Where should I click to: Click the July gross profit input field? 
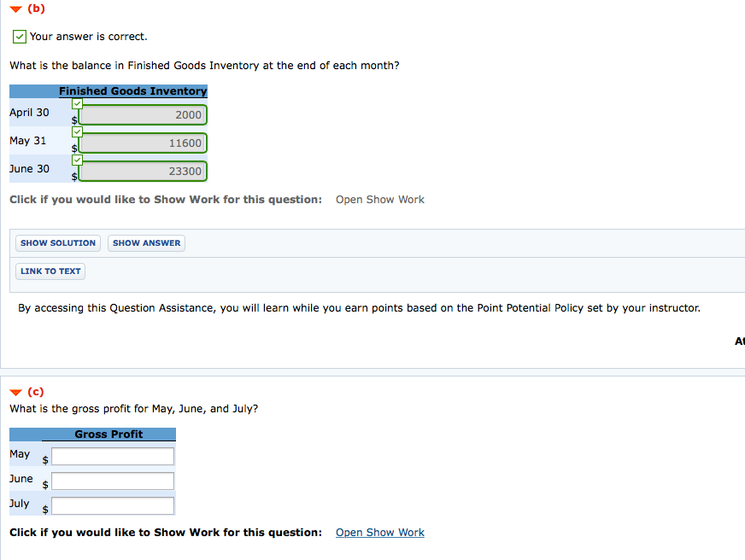tap(112, 505)
